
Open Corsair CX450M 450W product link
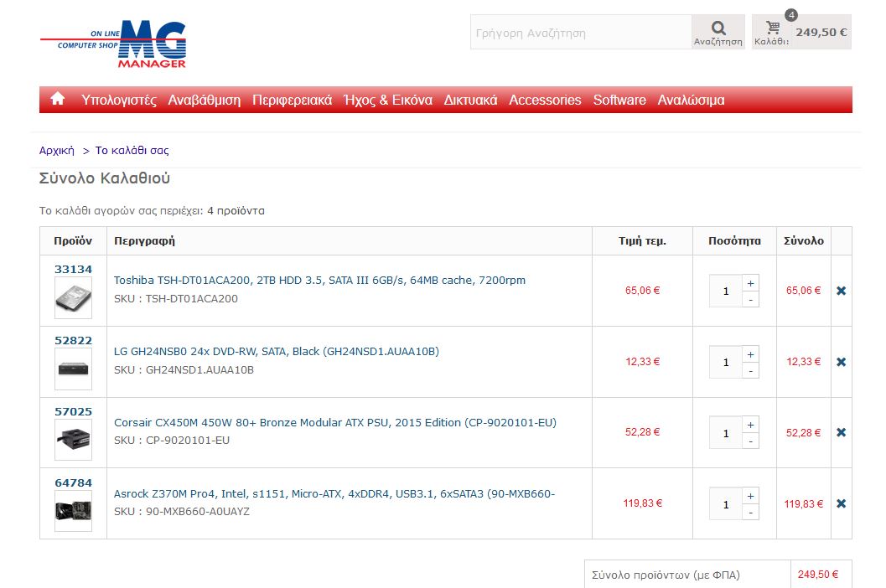tap(335, 422)
